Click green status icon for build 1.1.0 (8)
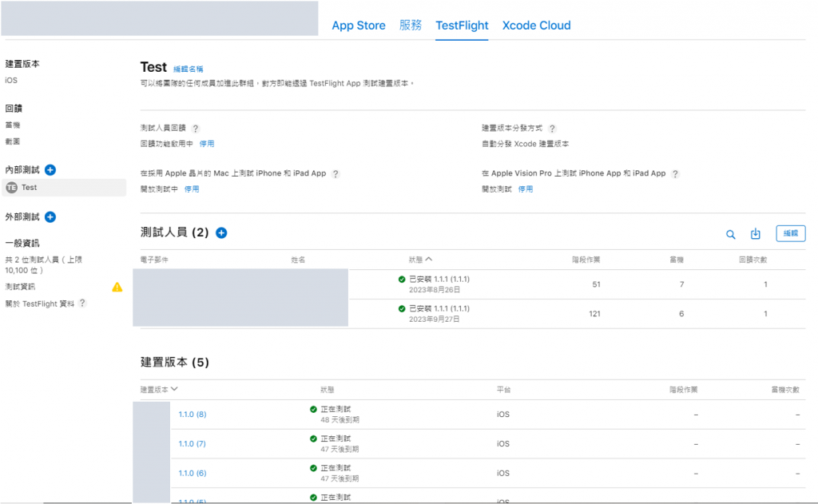818x504 pixels. 313,409
